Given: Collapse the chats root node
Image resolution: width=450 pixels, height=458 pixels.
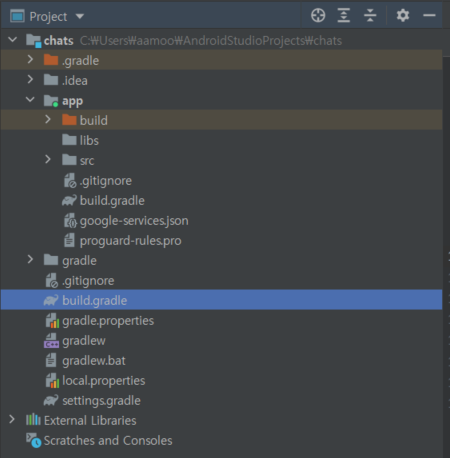Looking at the screenshot, I should coord(13,40).
